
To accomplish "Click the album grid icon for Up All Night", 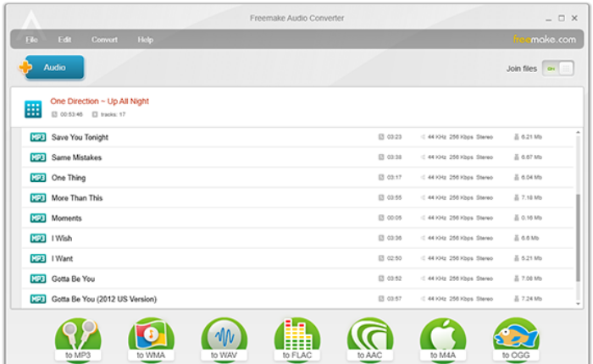I will (33, 109).
